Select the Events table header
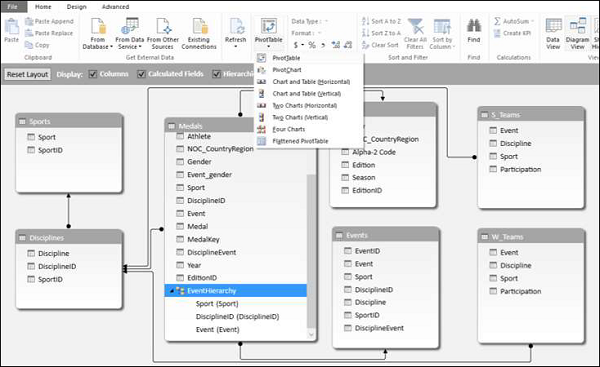Viewport: 600px width, 367px height. tap(386, 235)
